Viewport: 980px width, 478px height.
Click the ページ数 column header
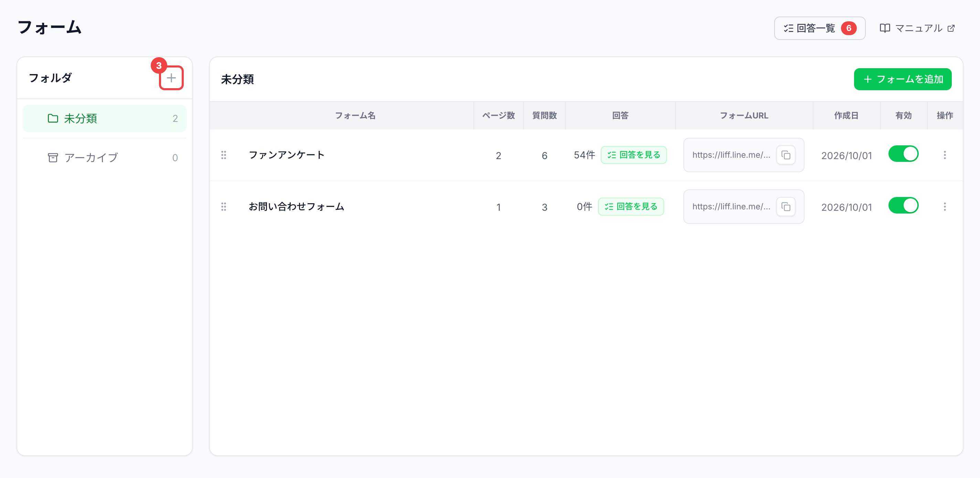click(x=498, y=116)
